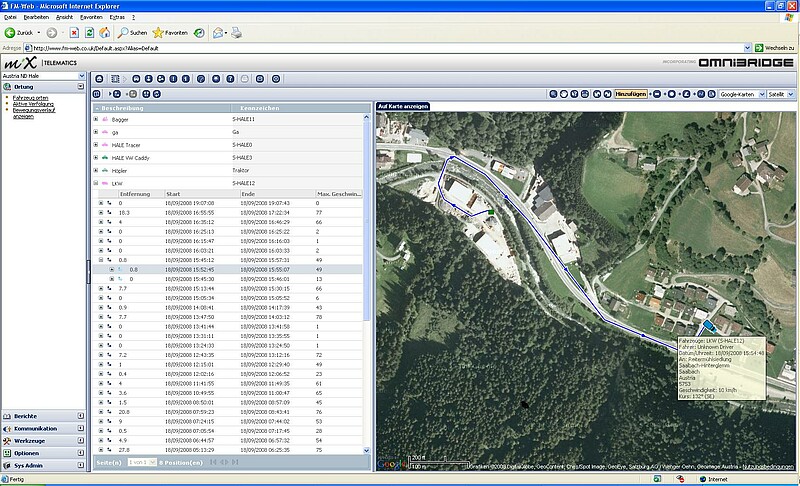Image resolution: width=800 pixels, height=486 pixels.
Task: Select the sub-trip row starting 18/09/2008 15:52:45
Action: coord(229,269)
